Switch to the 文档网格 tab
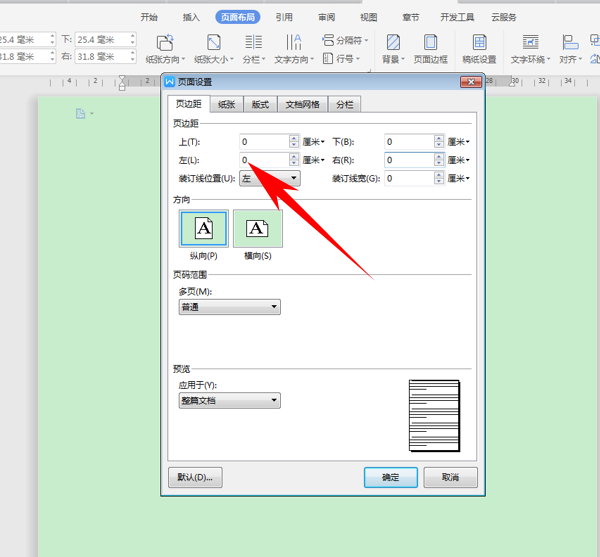Image resolution: width=600 pixels, height=557 pixels. (x=303, y=104)
